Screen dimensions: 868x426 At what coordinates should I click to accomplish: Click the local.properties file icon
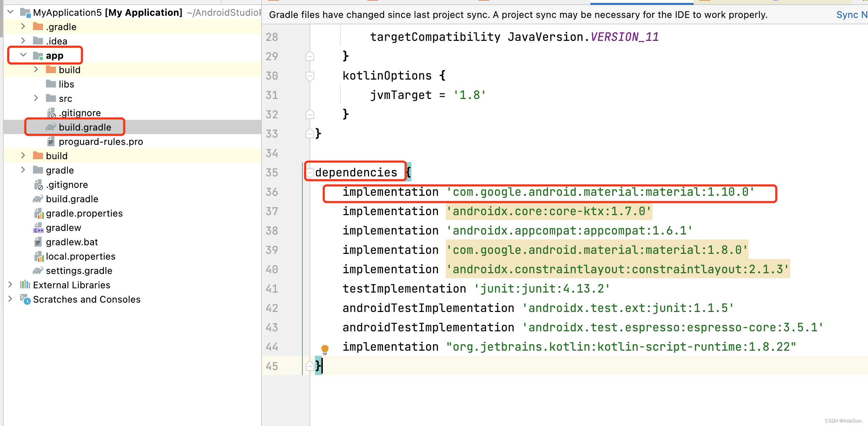pos(39,256)
